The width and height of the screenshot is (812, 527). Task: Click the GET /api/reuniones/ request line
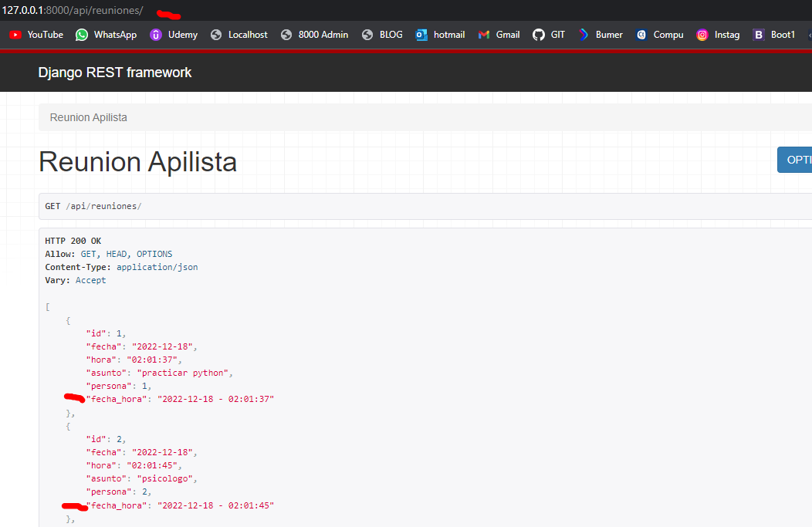(93, 206)
